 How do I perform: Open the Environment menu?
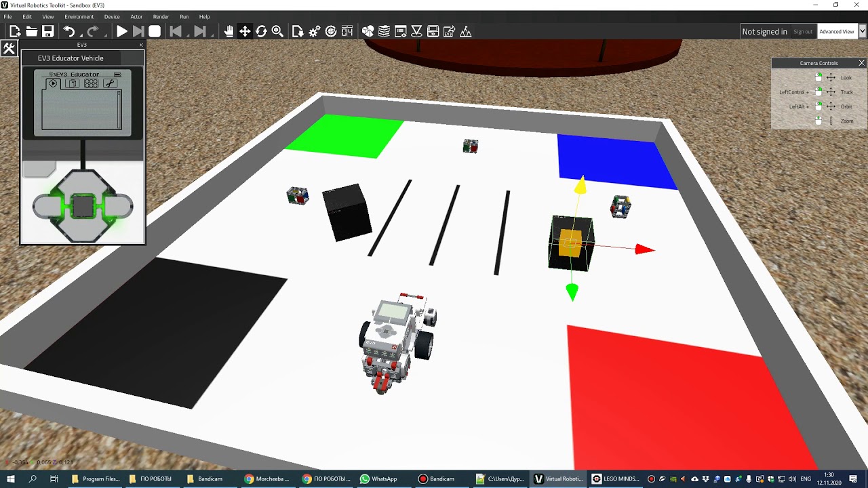[x=79, y=16]
